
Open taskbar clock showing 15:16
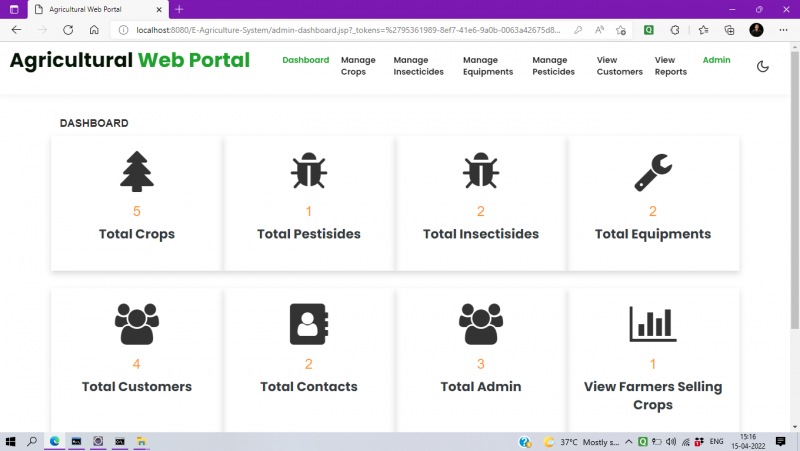[x=748, y=442]
